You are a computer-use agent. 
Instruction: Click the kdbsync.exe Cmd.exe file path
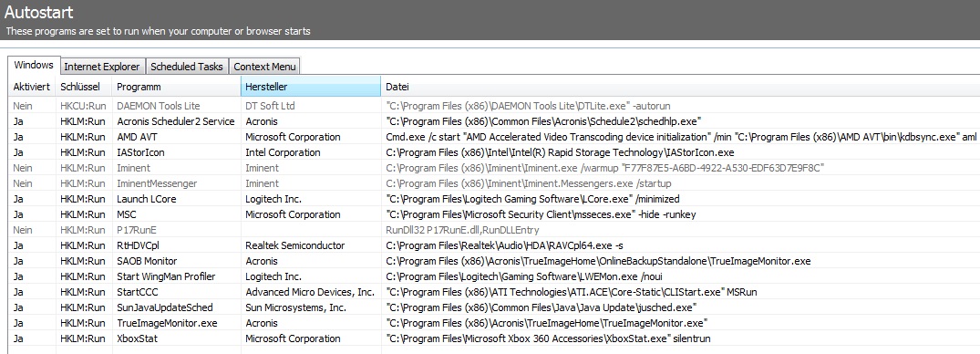pyautogui.click(x=681, y=137)
